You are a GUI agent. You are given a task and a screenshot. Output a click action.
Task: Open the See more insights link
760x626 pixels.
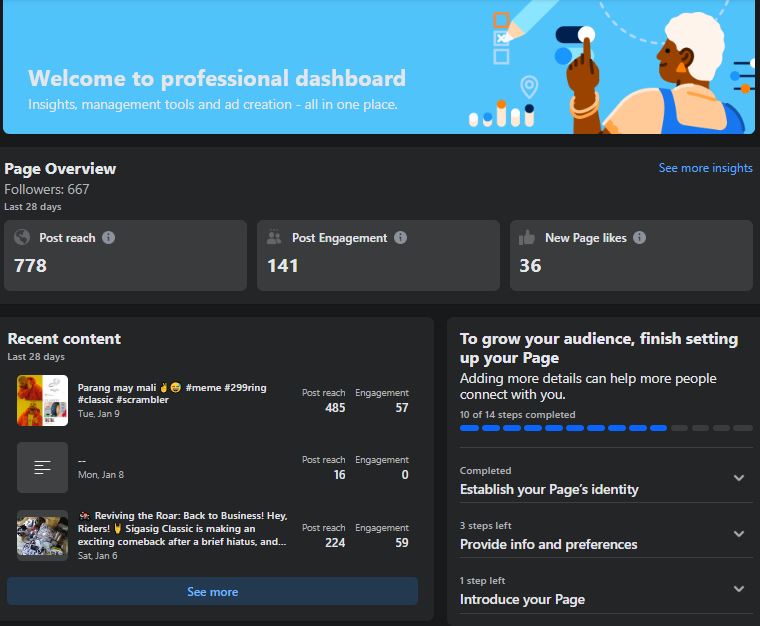[705, 168]
